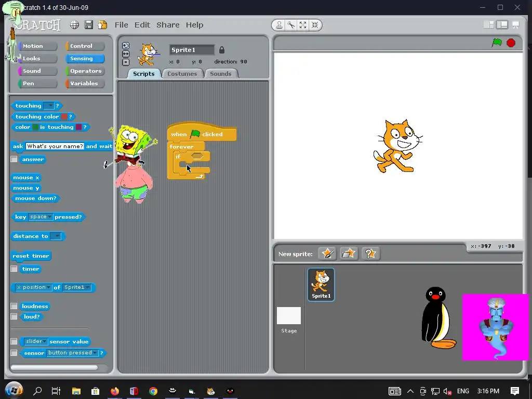Choose new sprite from file
Screen dimensions: 532x399
click(349, 254)
